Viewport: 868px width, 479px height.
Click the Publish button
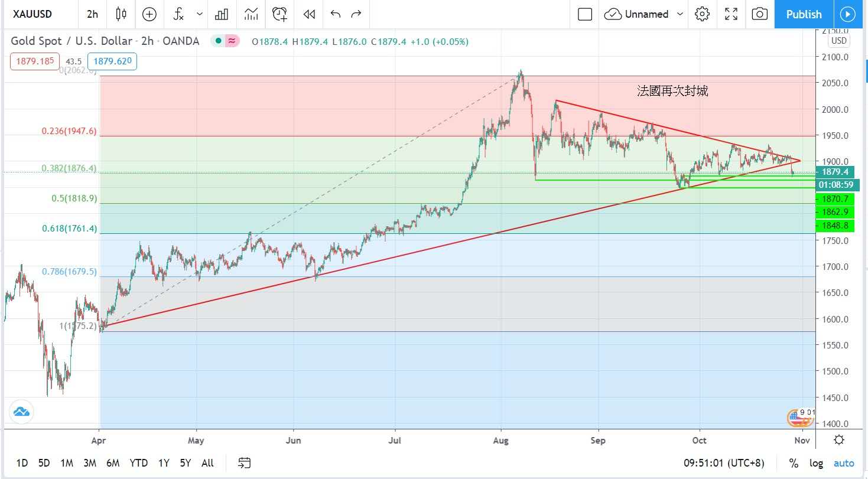click(804, 14)
